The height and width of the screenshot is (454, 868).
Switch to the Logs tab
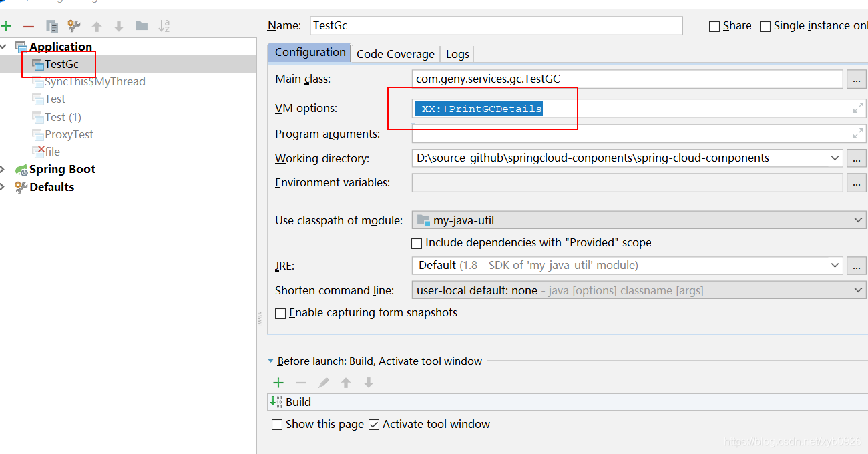[x=457, y=54]
